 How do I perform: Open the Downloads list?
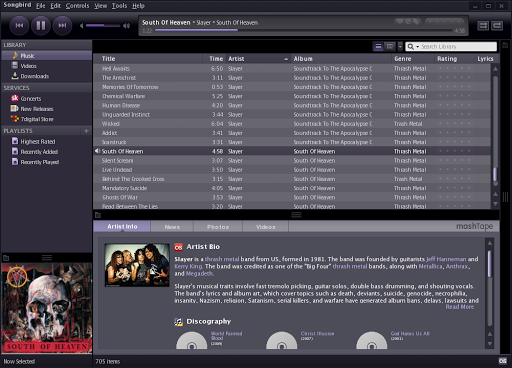tap(47, 76)
